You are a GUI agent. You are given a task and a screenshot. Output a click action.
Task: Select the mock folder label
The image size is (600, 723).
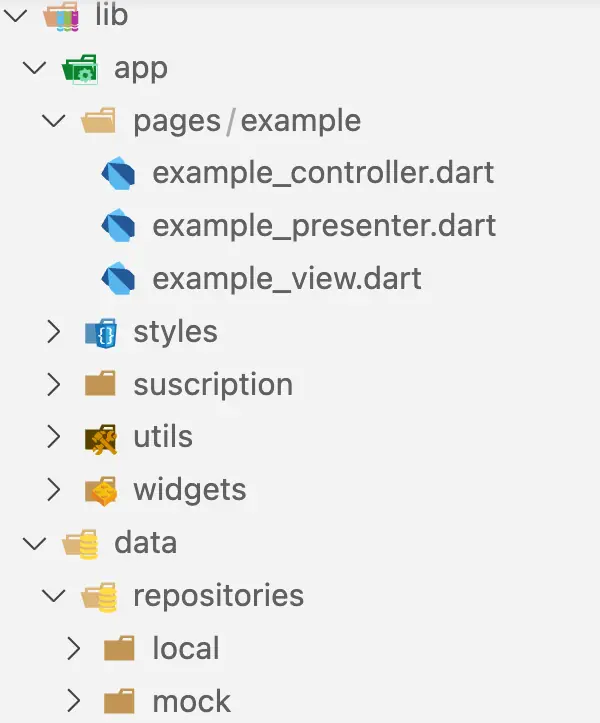[191, 701]
